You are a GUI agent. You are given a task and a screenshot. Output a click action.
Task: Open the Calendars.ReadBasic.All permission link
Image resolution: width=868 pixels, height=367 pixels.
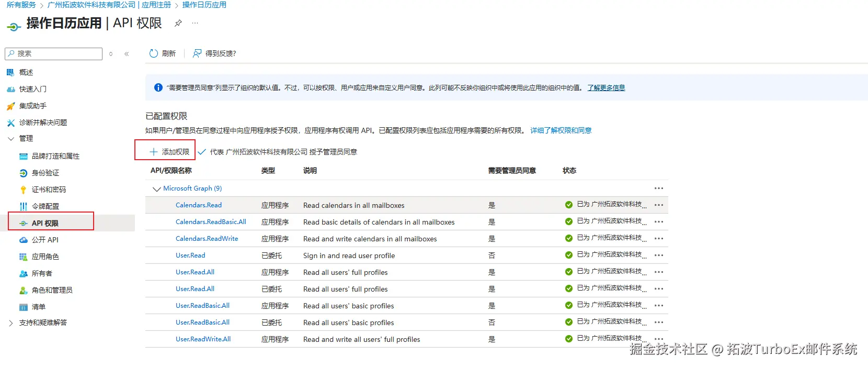click(211, 222)
